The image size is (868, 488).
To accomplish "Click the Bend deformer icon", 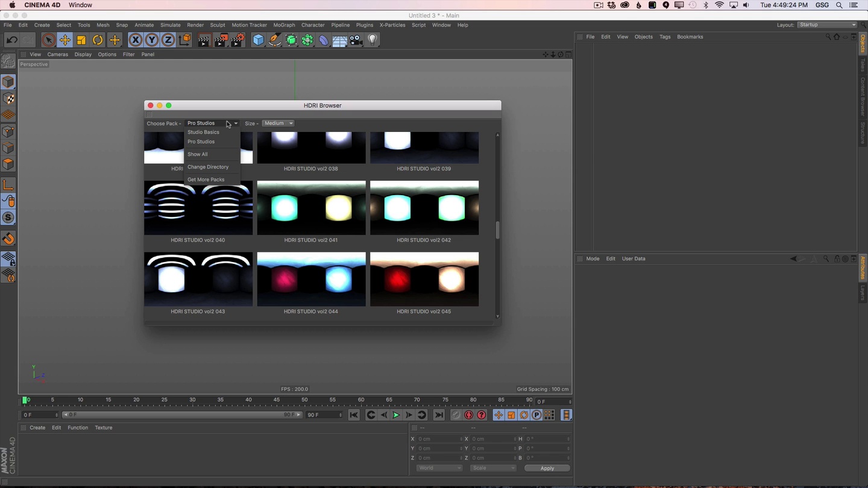I will tap(324, 40).
